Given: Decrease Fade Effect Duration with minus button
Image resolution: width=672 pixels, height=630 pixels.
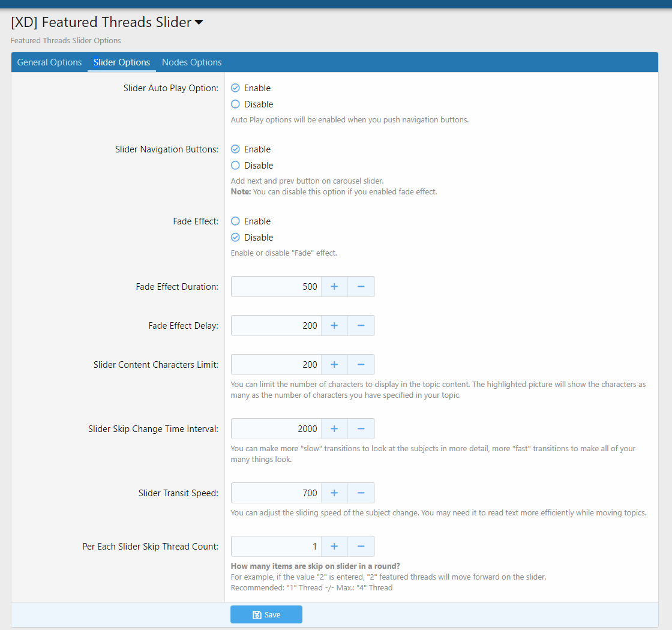Looking at the screenshot, I should tap(361, 287).
